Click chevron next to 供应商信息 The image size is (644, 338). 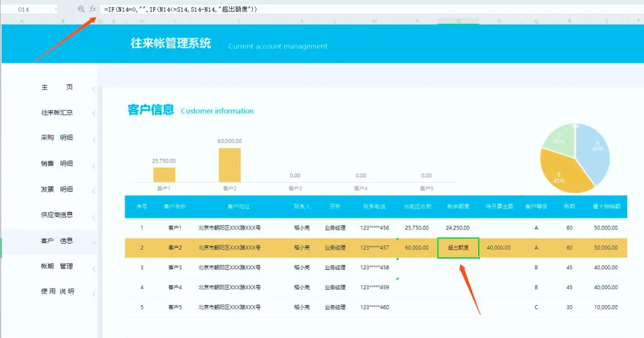pyautogui.click(x=94, y=217)
